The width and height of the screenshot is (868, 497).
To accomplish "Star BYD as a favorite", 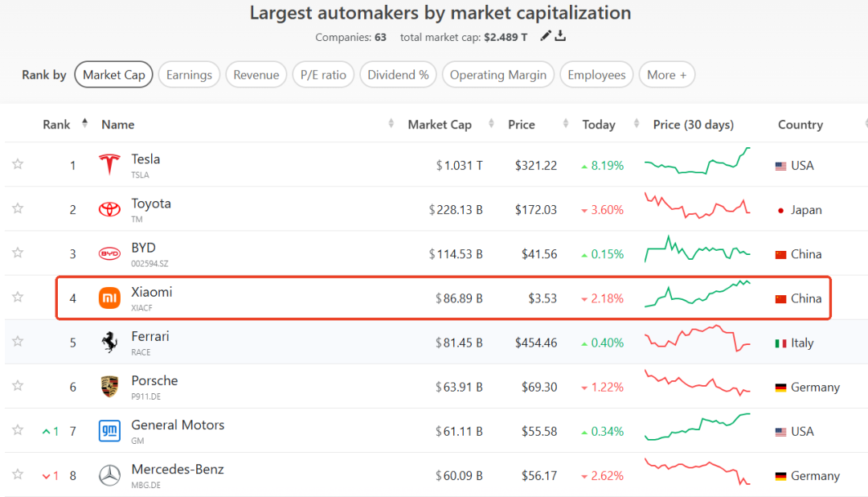I will [x=18, y=253].
